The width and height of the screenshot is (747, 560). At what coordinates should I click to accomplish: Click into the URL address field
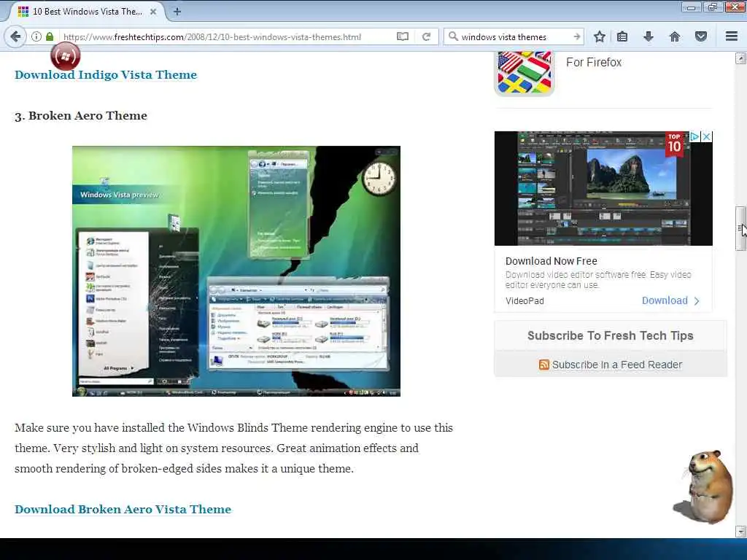point(228,36)
